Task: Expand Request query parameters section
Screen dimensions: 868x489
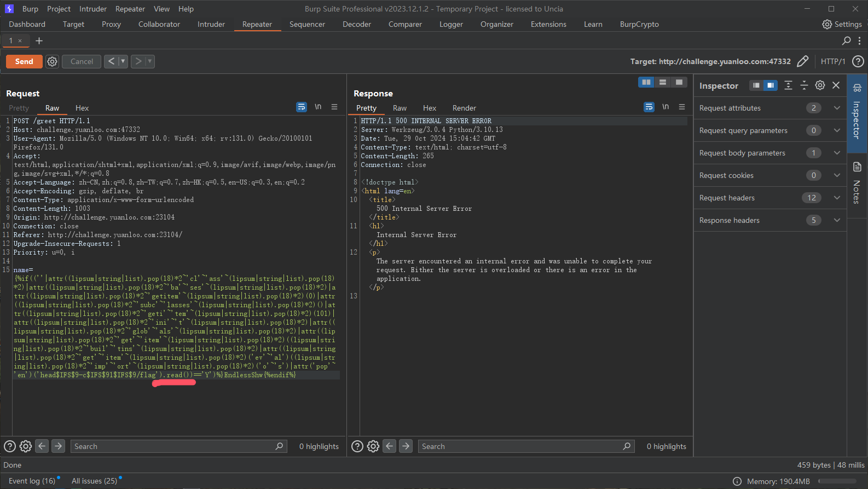Action: coord(837,130)
